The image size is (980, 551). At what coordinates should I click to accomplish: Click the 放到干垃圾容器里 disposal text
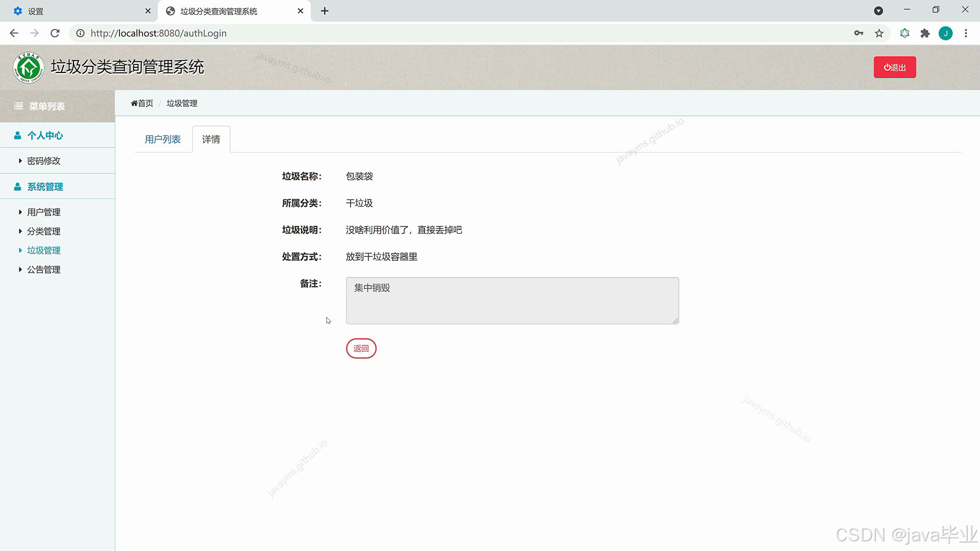coord(382,257)
